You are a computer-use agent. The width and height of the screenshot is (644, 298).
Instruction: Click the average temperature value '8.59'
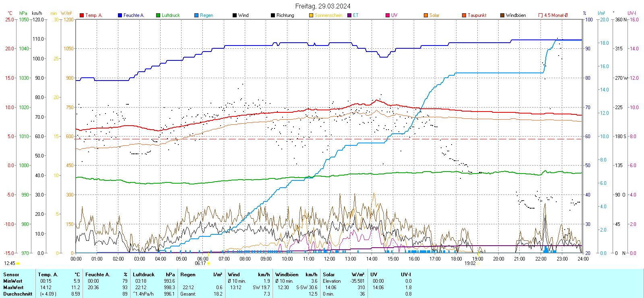[x=76, y=294]
